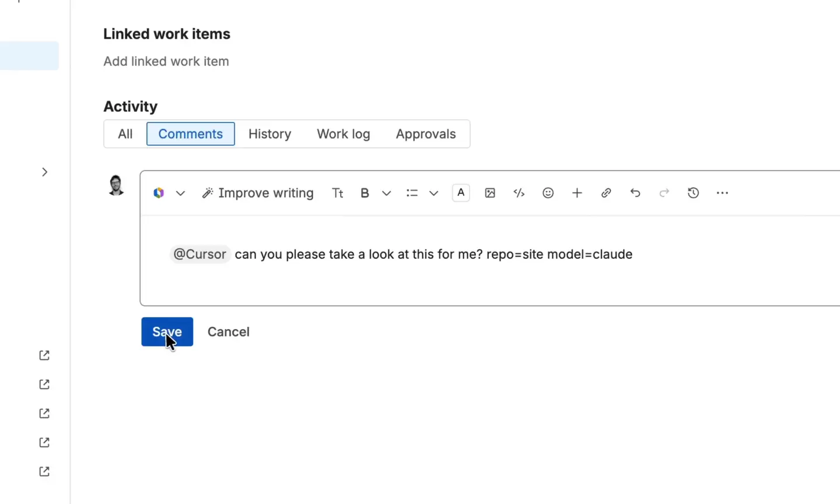Redo the last edit
The width and height of the screenshot is (840, 504).
point(664,193)
